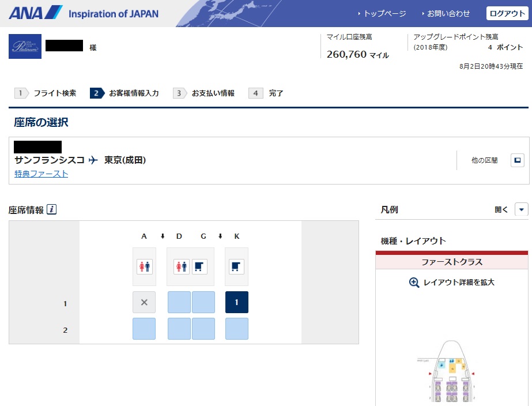Select seat 1D on the seat map
532x406 pixels.
point(179,302)
